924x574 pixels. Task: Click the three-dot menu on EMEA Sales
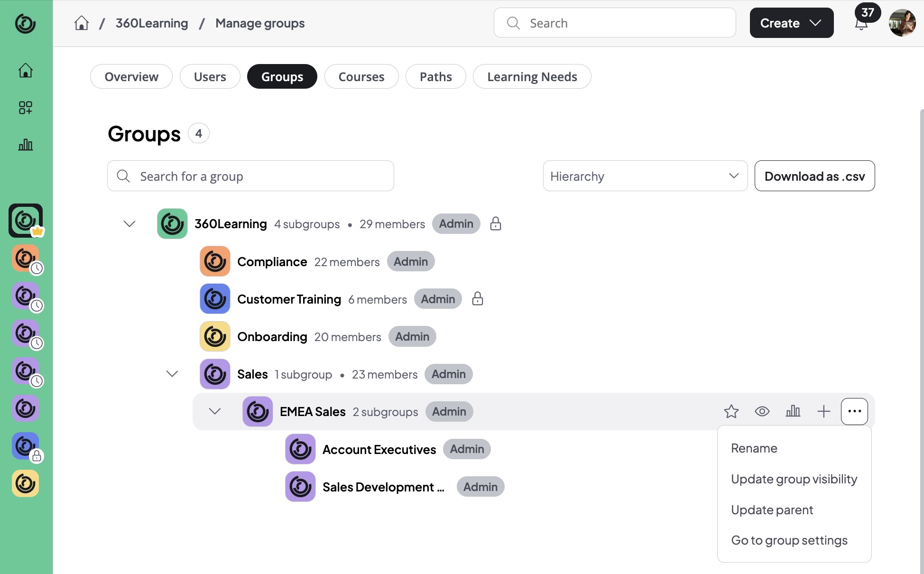[855, 411]
